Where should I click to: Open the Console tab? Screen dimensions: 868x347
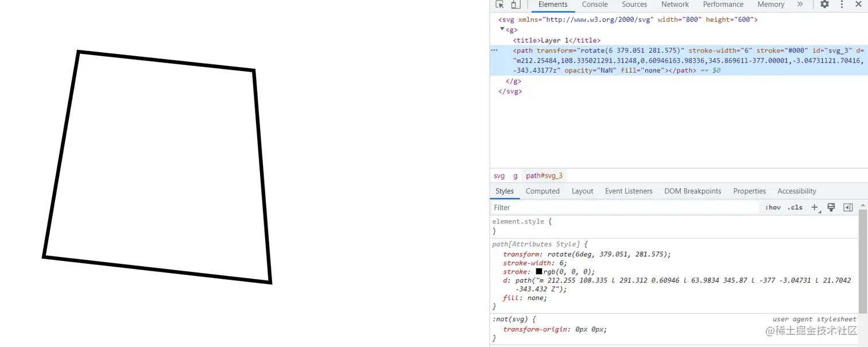click(595, 5)
